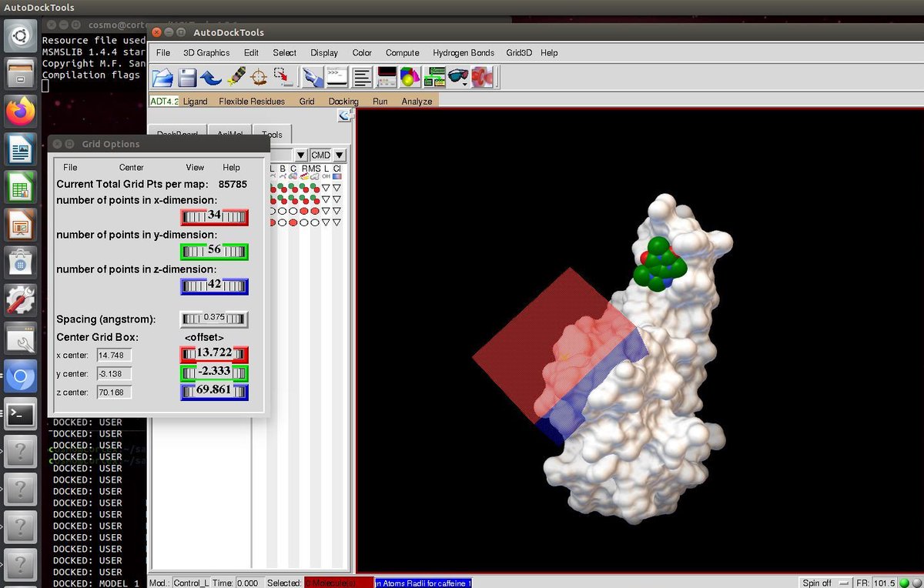Open the CMD dropdown arrow
This screenshot has width=924, height=588.
340,155
